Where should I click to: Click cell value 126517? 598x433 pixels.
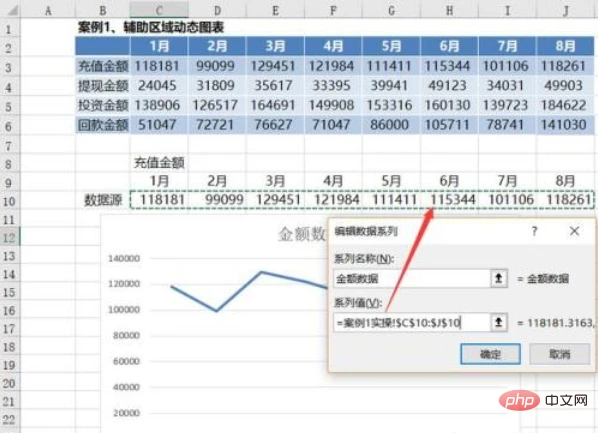tap(215, 105)
